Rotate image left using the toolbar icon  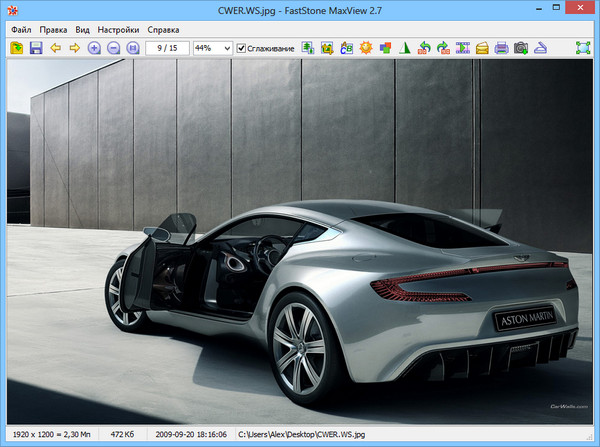point(424,48)
